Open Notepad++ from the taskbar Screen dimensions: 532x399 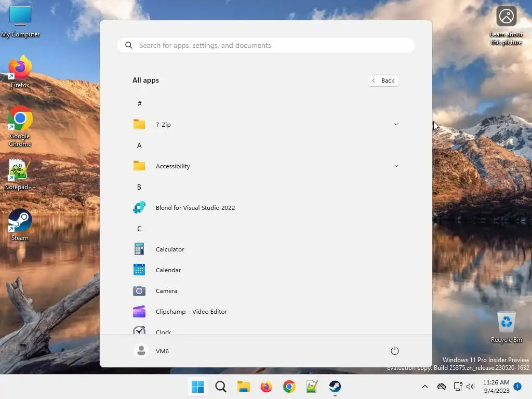312,387
